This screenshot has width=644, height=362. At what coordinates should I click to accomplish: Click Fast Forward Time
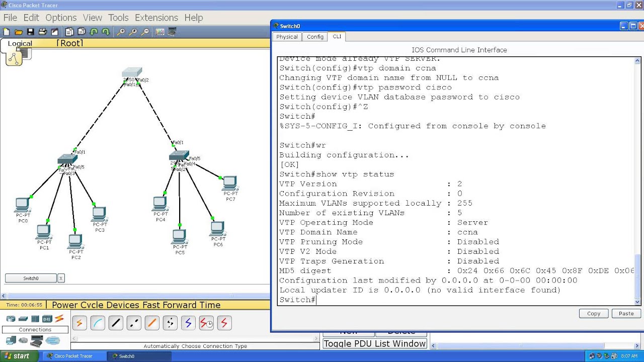[x=181, y=305]
